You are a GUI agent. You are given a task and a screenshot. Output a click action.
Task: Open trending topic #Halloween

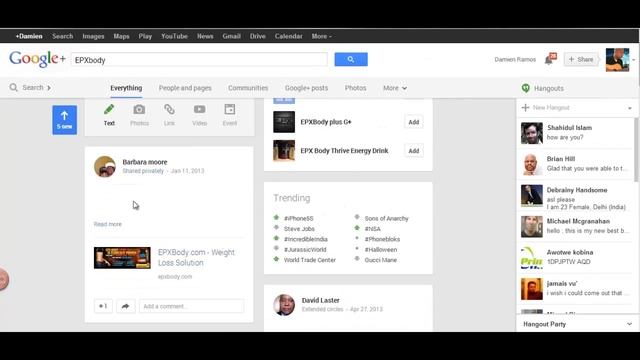(x=380, y=250)
